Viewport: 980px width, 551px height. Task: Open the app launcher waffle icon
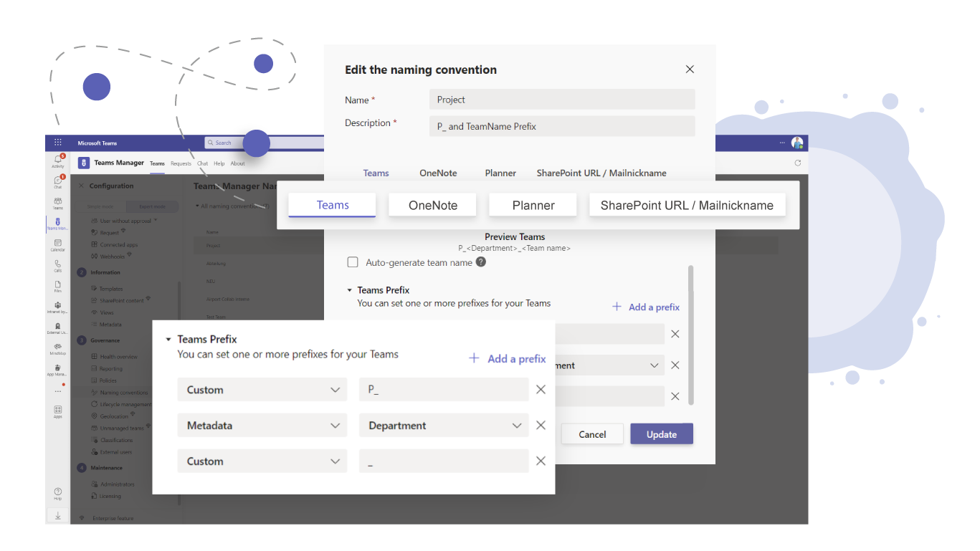coord(58,143)
